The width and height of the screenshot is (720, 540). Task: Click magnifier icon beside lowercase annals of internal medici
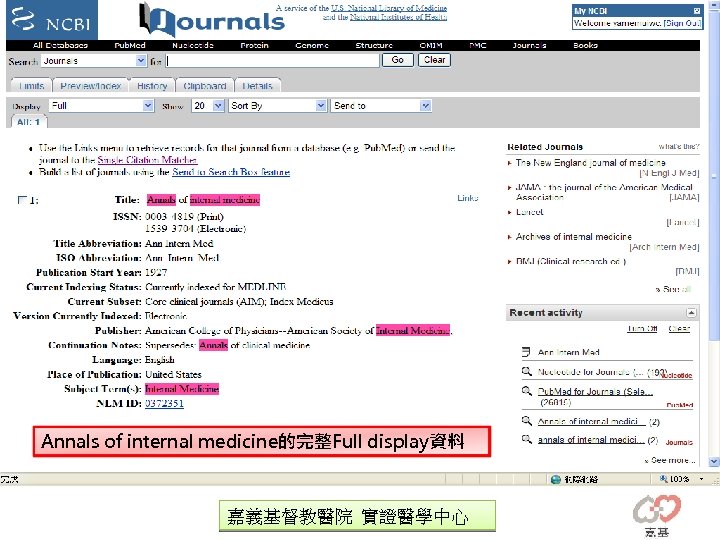pyautogui.click(x=526, y=439)
